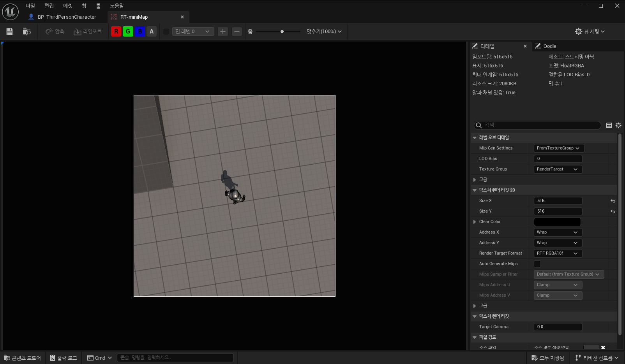The width and height of the screenshot is (625, 364).
Task: Open the 뷰 세팅 view settings menu
Action: tap(590, 32)
